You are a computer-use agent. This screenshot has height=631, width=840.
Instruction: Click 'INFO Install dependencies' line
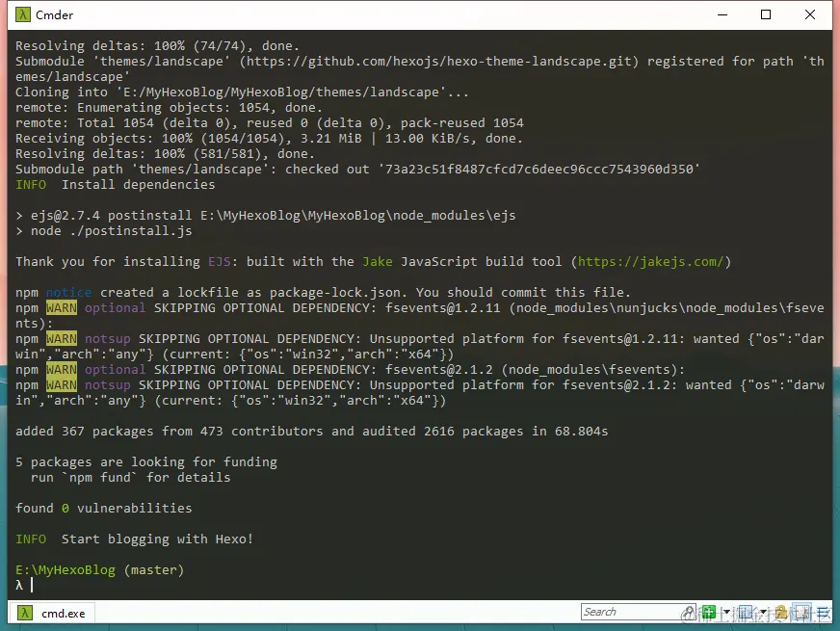(116, 184)
